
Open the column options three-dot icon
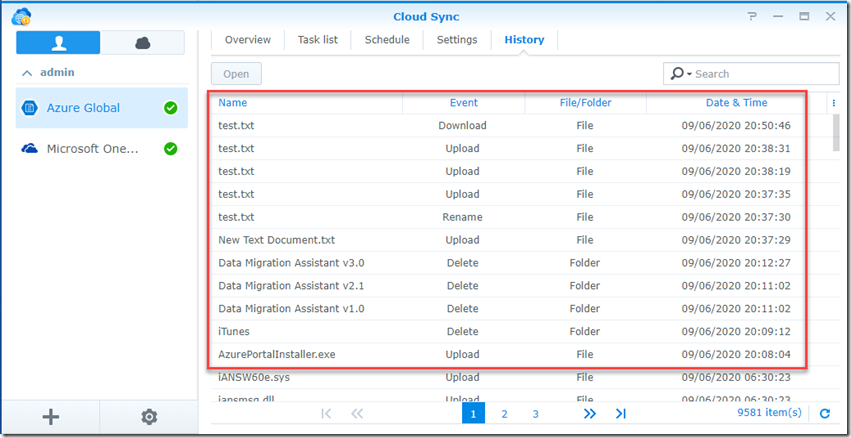834,103
